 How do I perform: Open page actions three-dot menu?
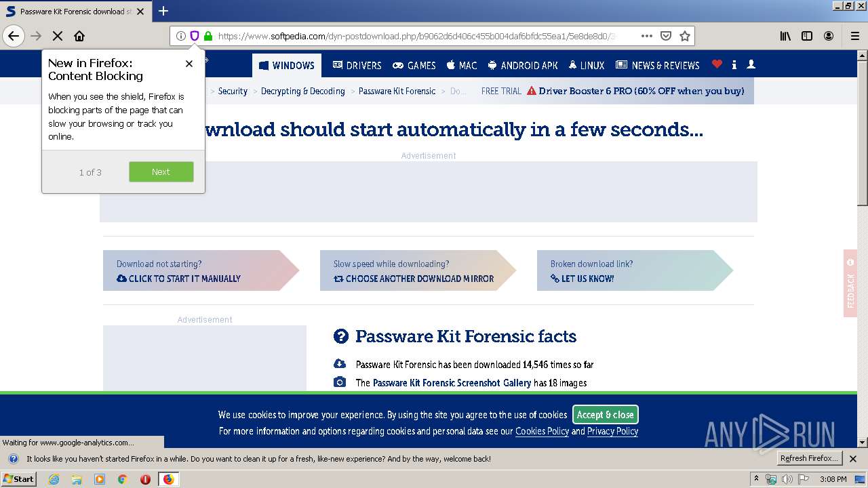pos(647,36)
